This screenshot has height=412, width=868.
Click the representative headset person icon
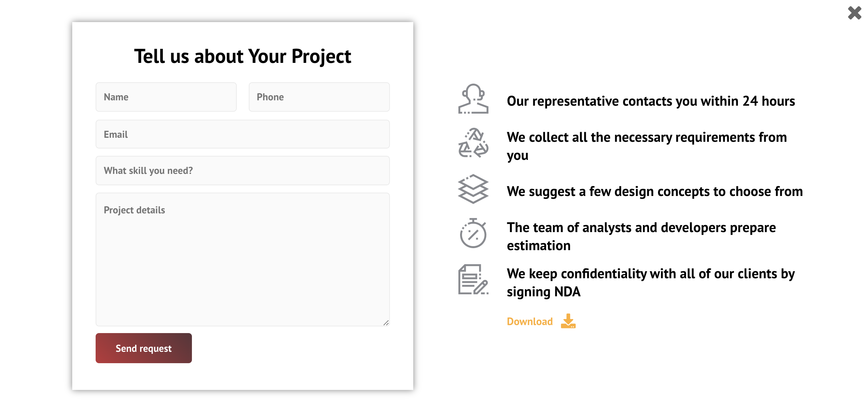tap(473, 99)
